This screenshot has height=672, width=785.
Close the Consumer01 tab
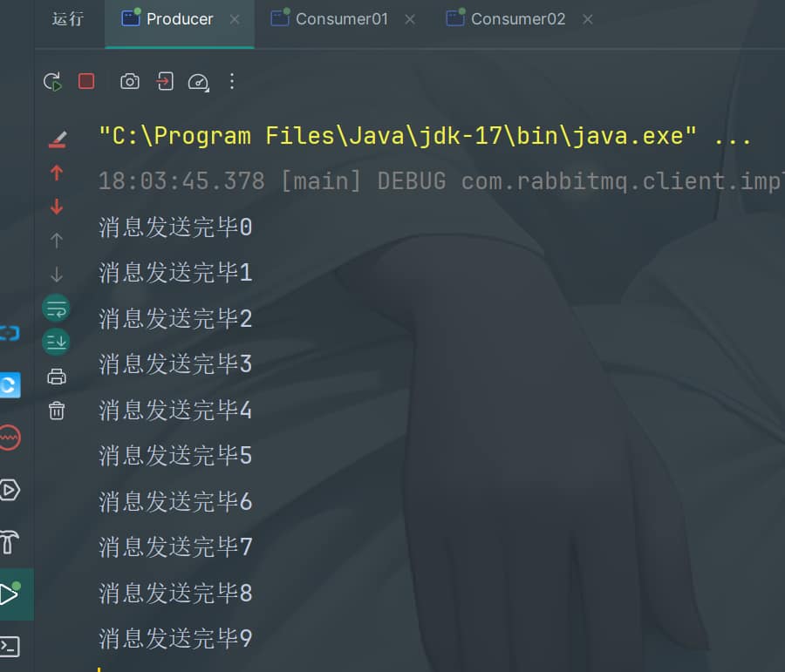click(x=410, y=19)
